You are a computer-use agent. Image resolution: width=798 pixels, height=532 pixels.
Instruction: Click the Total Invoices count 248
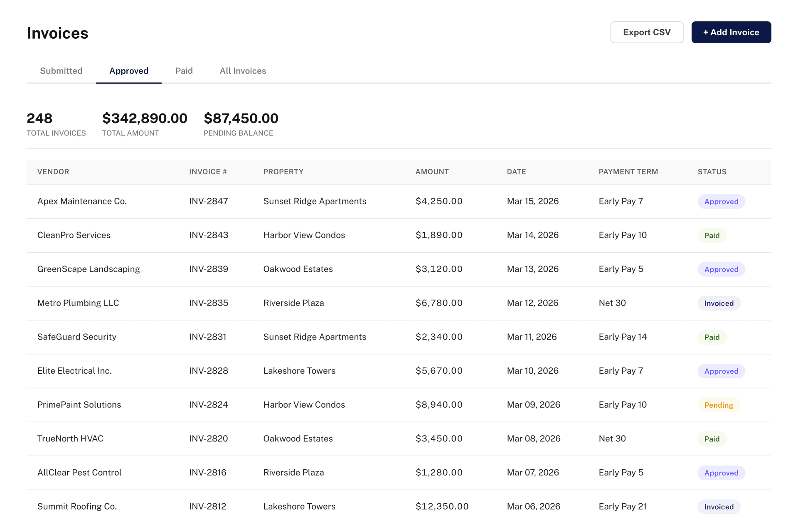pos(39,118)
